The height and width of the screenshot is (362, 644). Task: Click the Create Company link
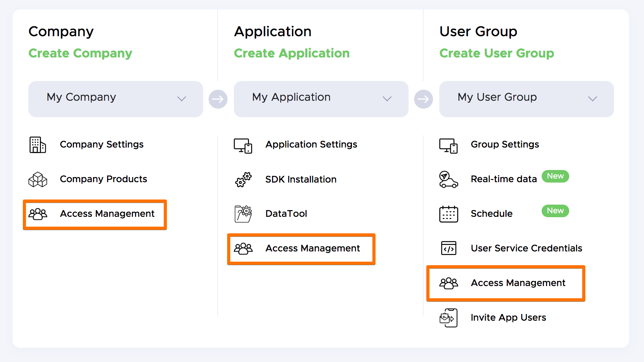click(80, 53)
